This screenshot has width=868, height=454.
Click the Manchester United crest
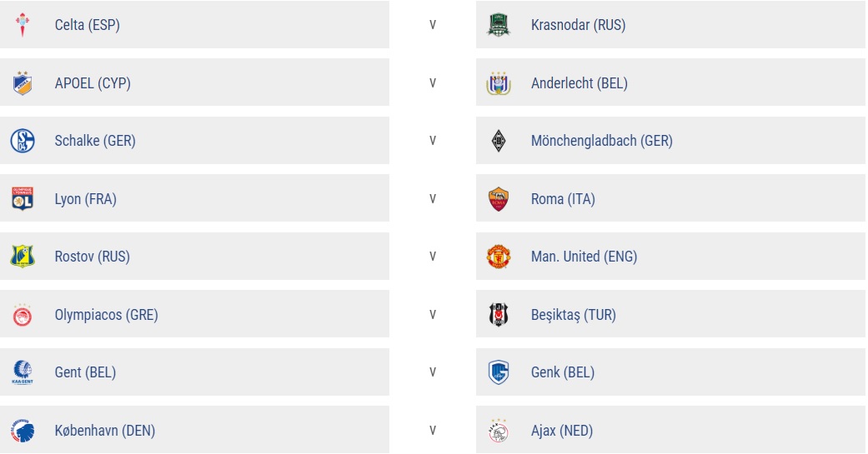pos(499,257)
